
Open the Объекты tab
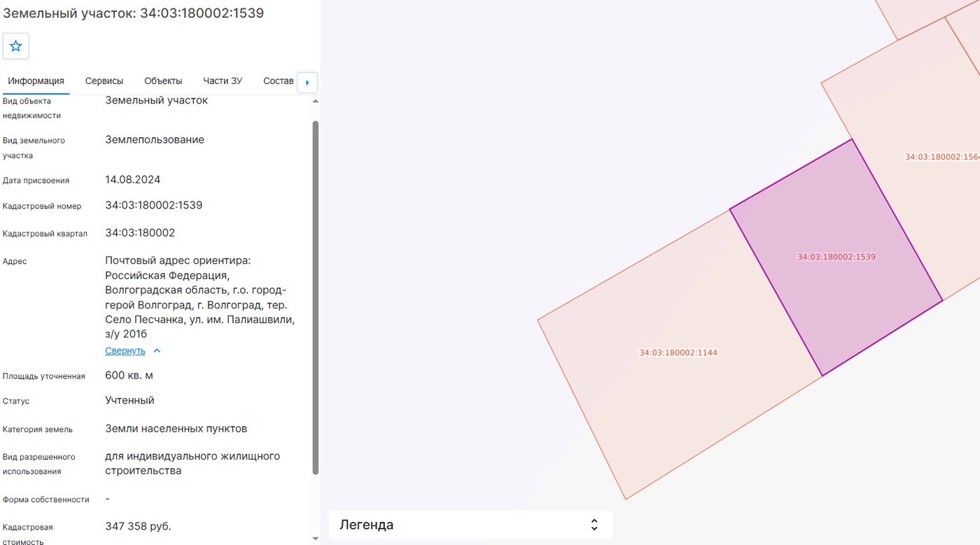(163, 81)
